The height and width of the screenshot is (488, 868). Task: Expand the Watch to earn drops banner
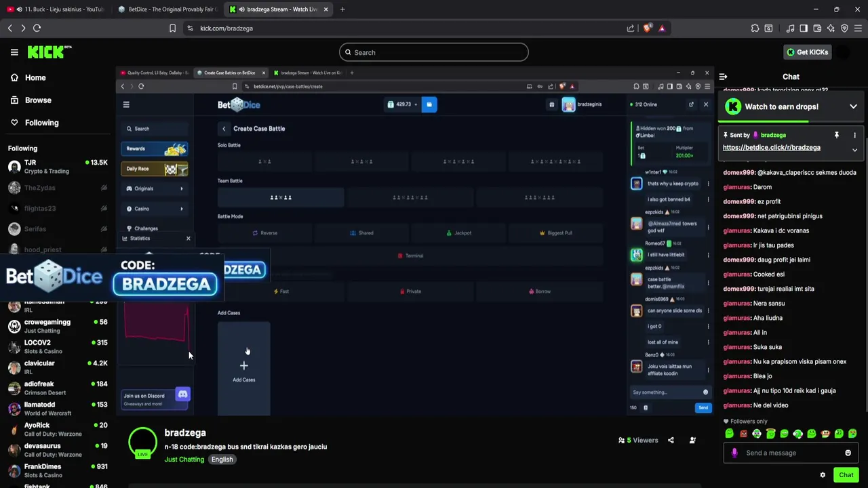click(x=853, y=106)
